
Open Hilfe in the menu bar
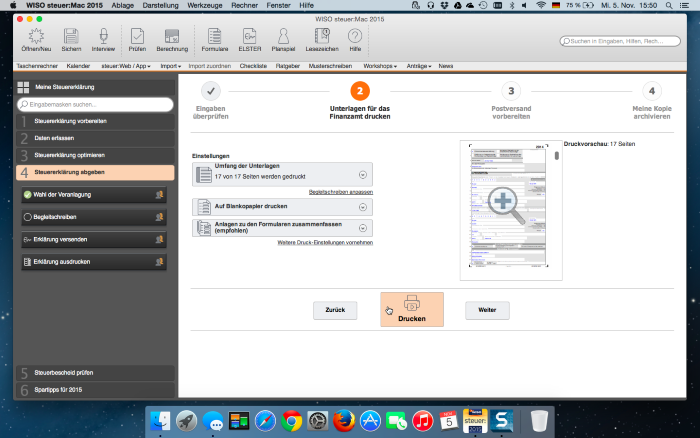click(x=307, y=5)
